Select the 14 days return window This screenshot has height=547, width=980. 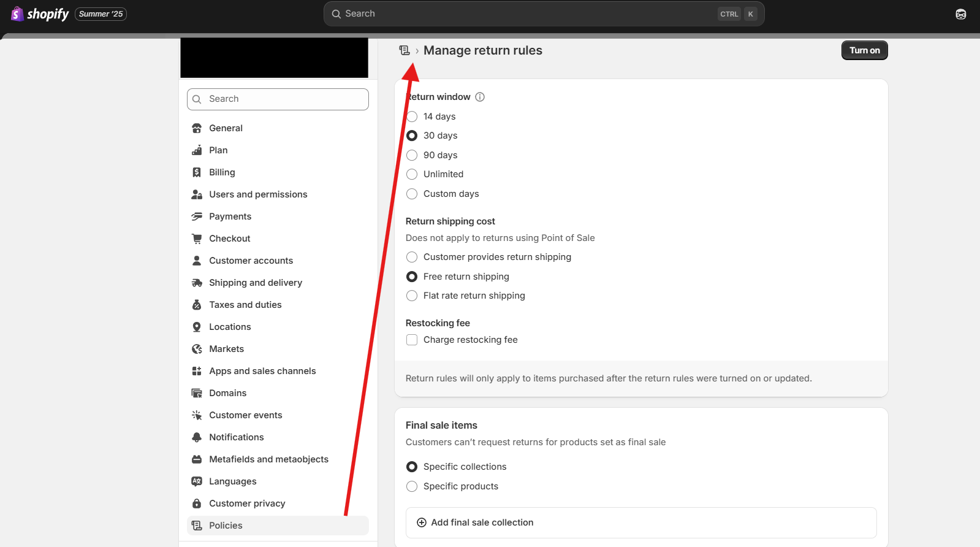point(412,117)
